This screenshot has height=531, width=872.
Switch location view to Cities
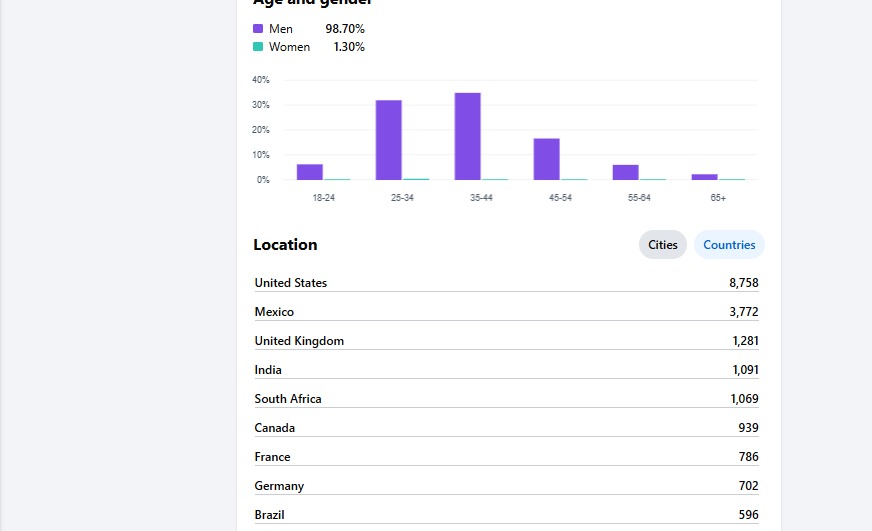click(662, 245)
